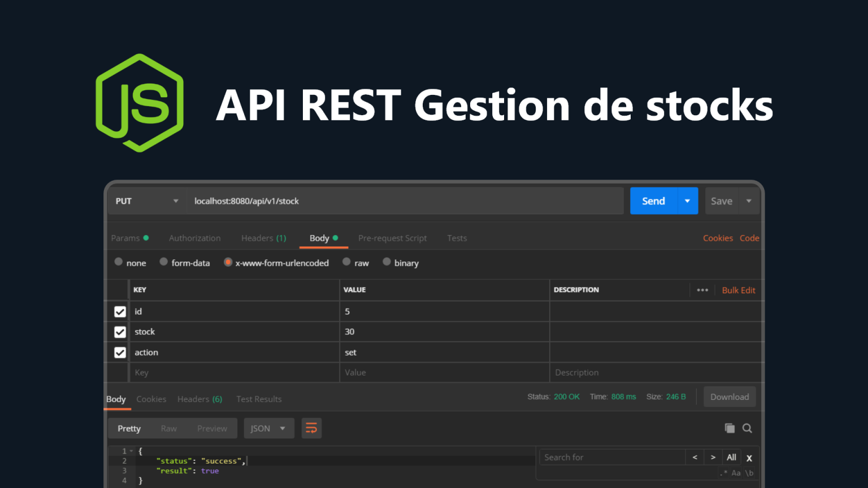Screen dimensions: 868x488
Task: Switch to response Cookies tab
Action: coord(151,399)
